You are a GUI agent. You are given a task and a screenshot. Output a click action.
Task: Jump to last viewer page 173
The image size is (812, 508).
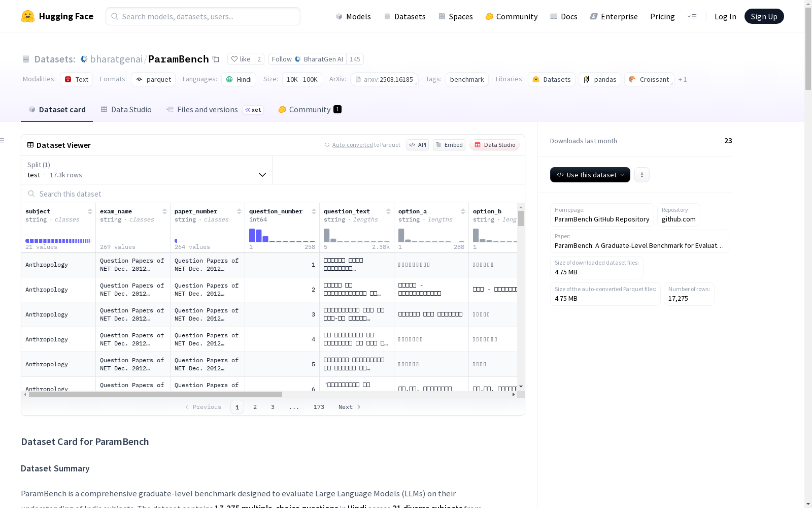pyautogui.click(x=319, y=407)
